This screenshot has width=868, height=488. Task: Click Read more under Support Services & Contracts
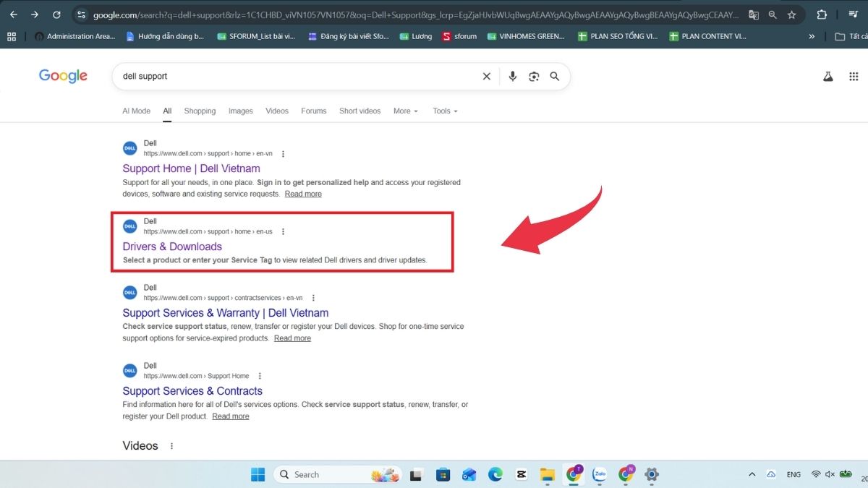pos(231,416)
